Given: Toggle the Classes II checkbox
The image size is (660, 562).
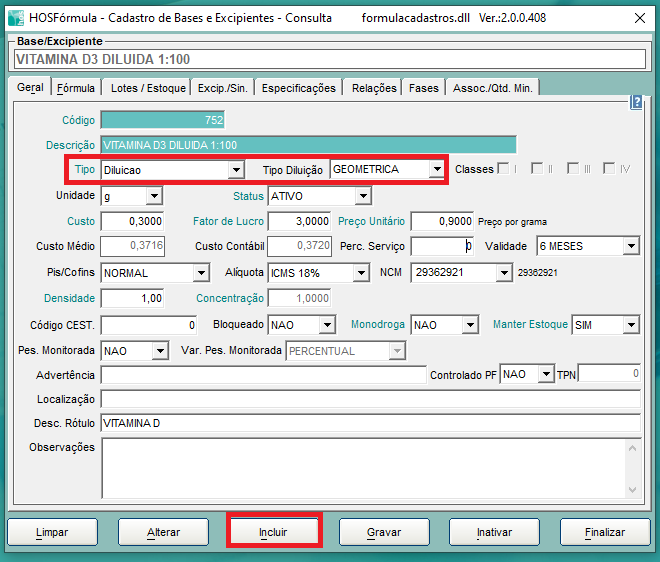Looking at the screenshot, I should [537, 169].
